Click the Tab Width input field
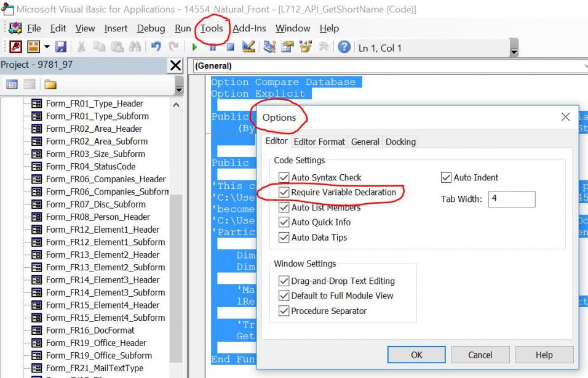The width and height of the screenshot is (588, 378). coord(512,199)
